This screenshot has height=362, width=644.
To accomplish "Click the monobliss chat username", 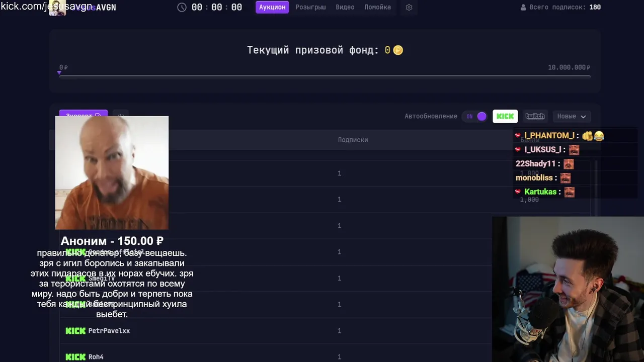I will tap(534, 177).
